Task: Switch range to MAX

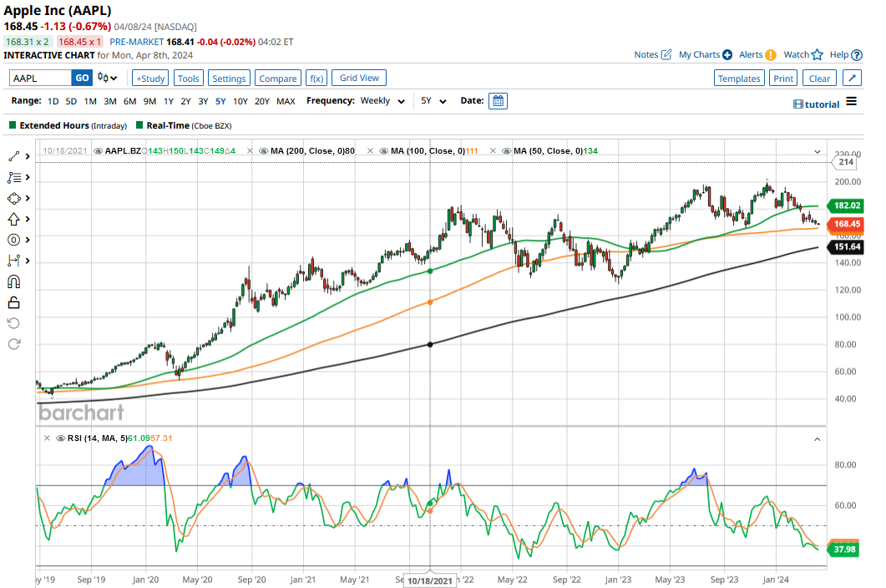Action: 286,101
